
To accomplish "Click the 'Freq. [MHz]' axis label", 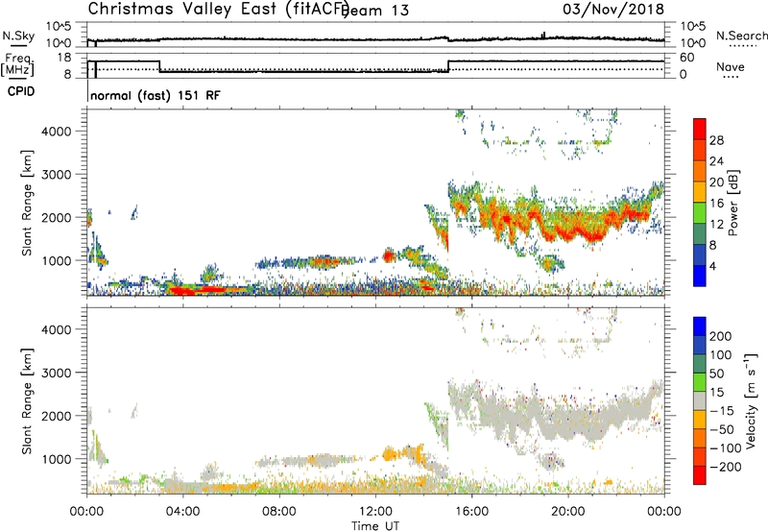I will coord(17,65).
